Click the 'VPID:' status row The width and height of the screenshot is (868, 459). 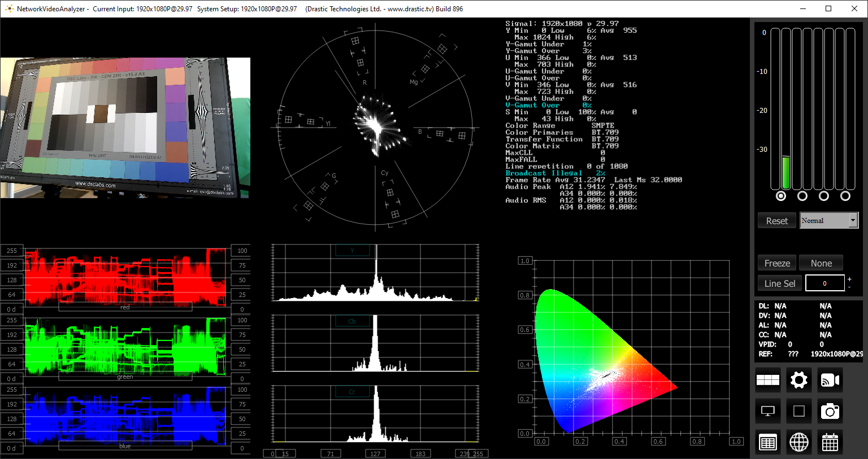791,344
